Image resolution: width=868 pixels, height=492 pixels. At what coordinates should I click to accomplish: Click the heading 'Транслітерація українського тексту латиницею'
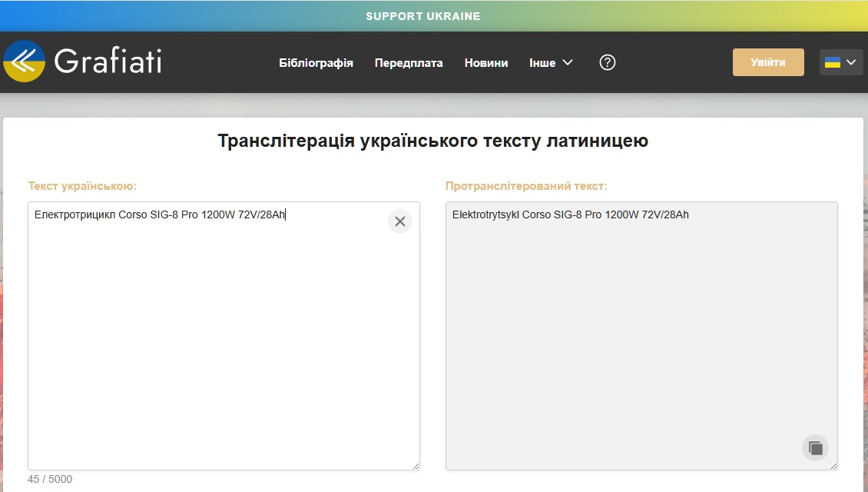coord(433,141)
